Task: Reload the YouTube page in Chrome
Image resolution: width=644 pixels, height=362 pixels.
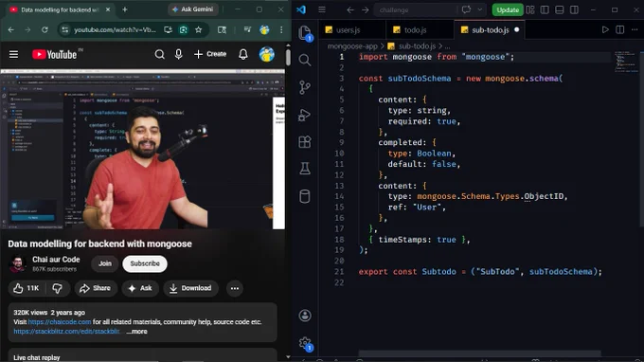Action: pos(45,29)
